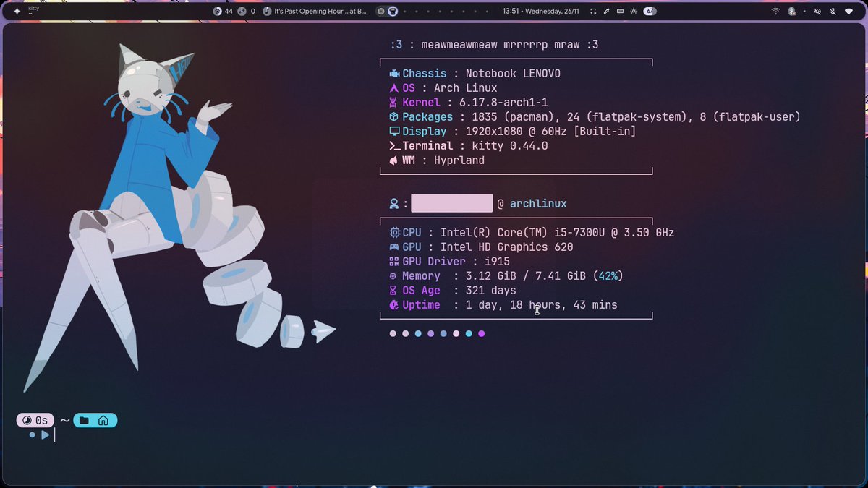The image size is (868, 488).
Task: Activate the color picker eyedropper icon
Action: click(607, 12)
